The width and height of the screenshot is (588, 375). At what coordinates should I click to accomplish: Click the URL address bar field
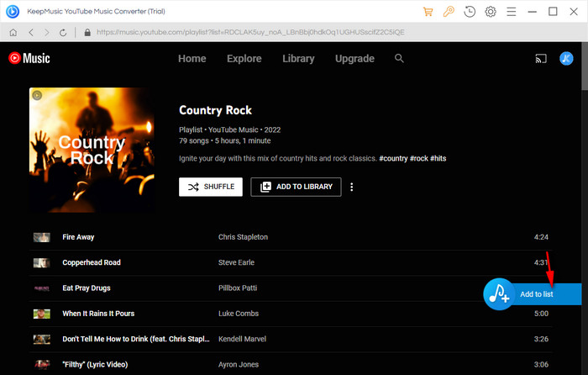pyautogui.click(x=250, y=32)
